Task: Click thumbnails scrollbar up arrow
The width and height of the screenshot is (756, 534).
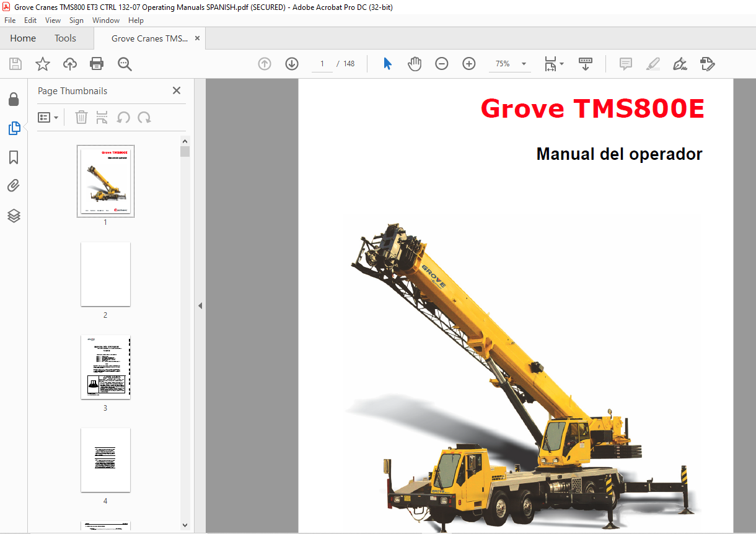Action: click(x=185, y=140)
